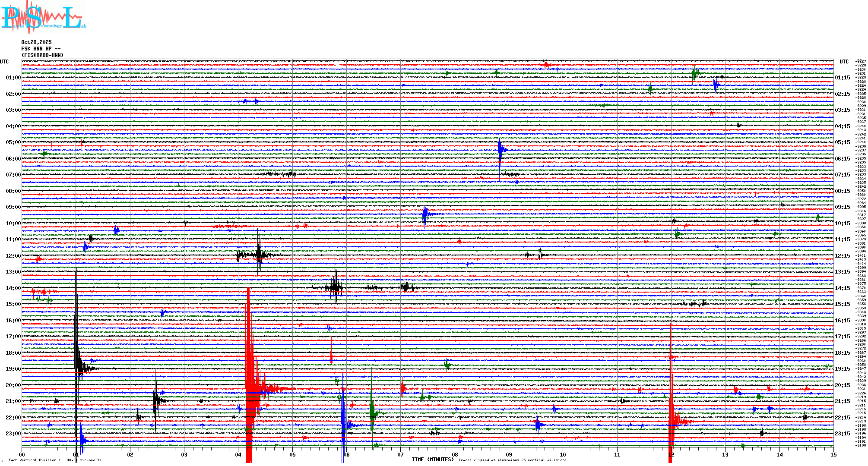This screenshot has height=466, width=868.
Task: Click the 22:15 time label on right
Action: point(842,418)
